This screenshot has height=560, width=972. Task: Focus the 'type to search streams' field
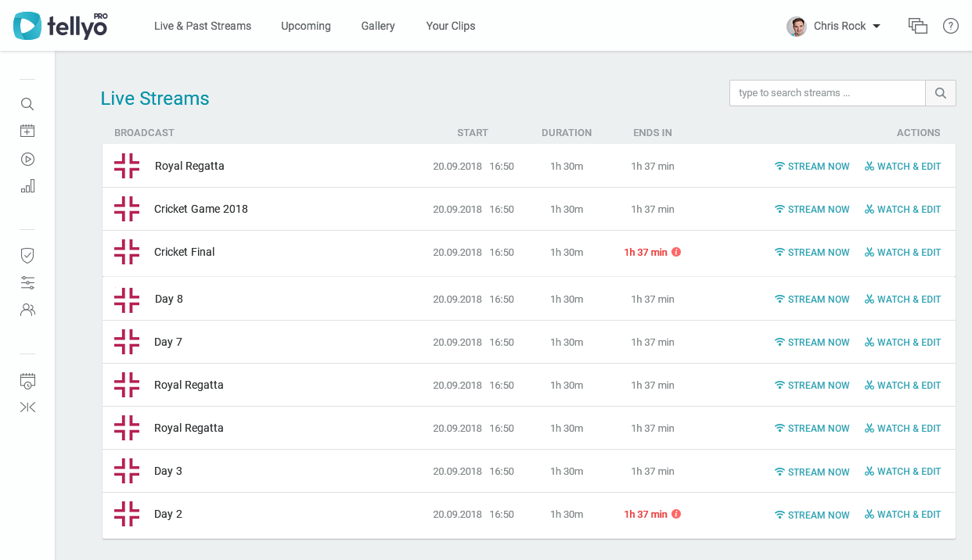[827, 93]
